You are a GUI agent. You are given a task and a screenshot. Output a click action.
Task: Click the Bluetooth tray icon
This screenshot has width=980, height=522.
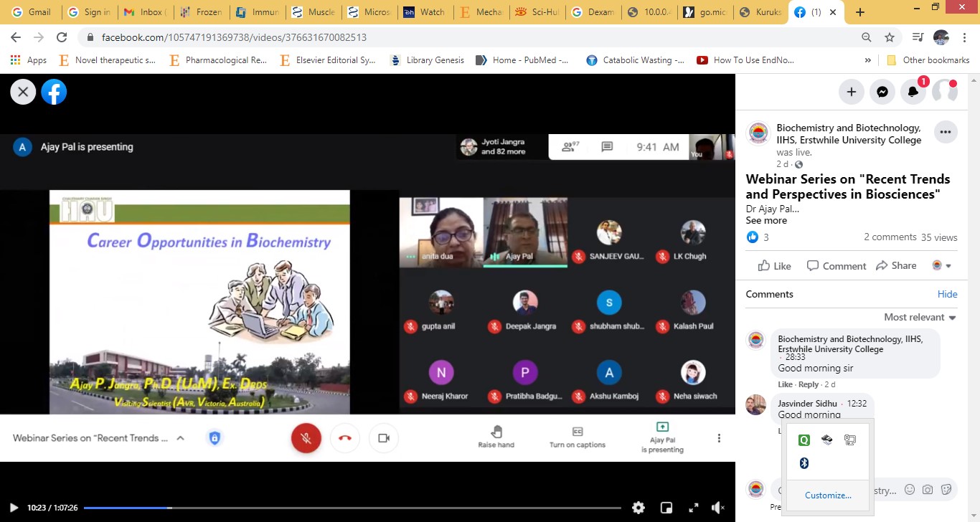[804, 464]
